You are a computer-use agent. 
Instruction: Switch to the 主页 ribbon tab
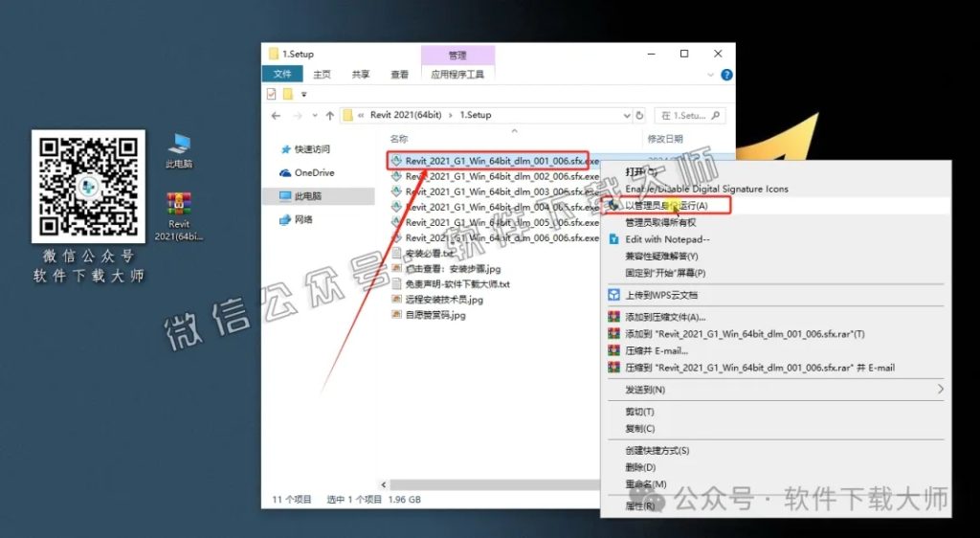point(322,75)
